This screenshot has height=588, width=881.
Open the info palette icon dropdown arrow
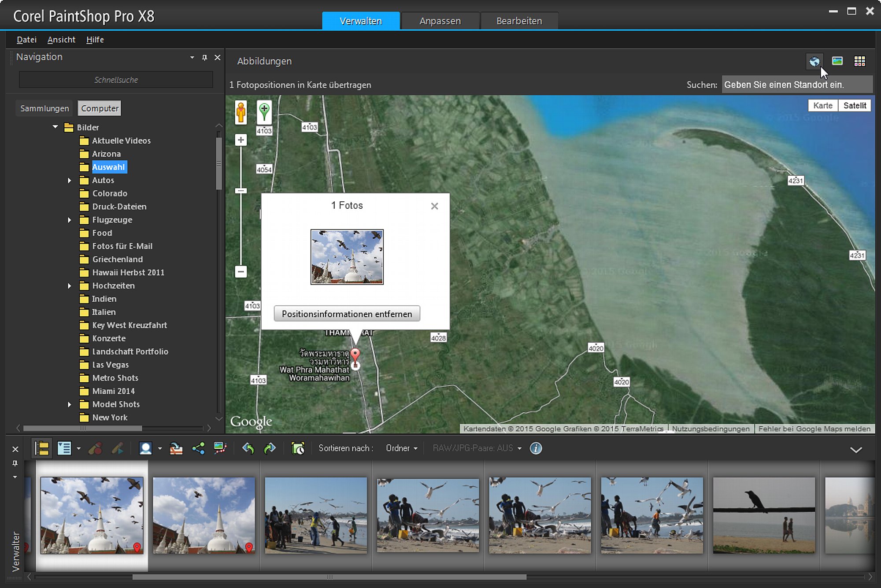78,448
